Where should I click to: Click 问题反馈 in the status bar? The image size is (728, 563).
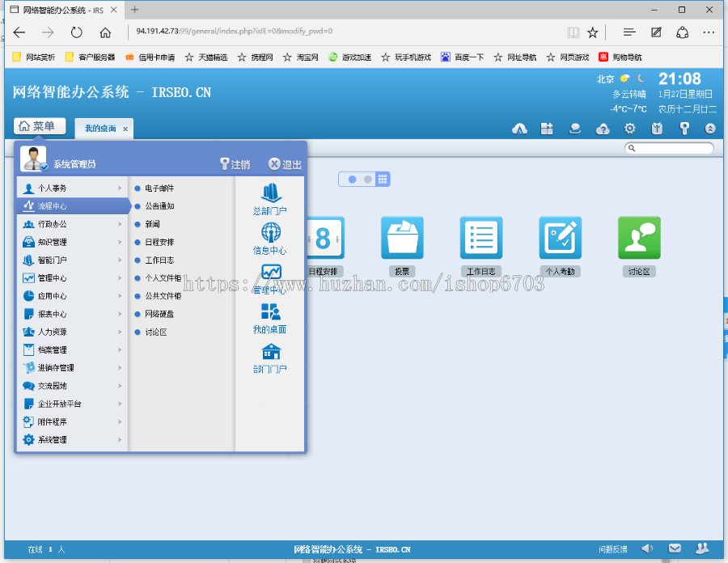pos(612,549)
